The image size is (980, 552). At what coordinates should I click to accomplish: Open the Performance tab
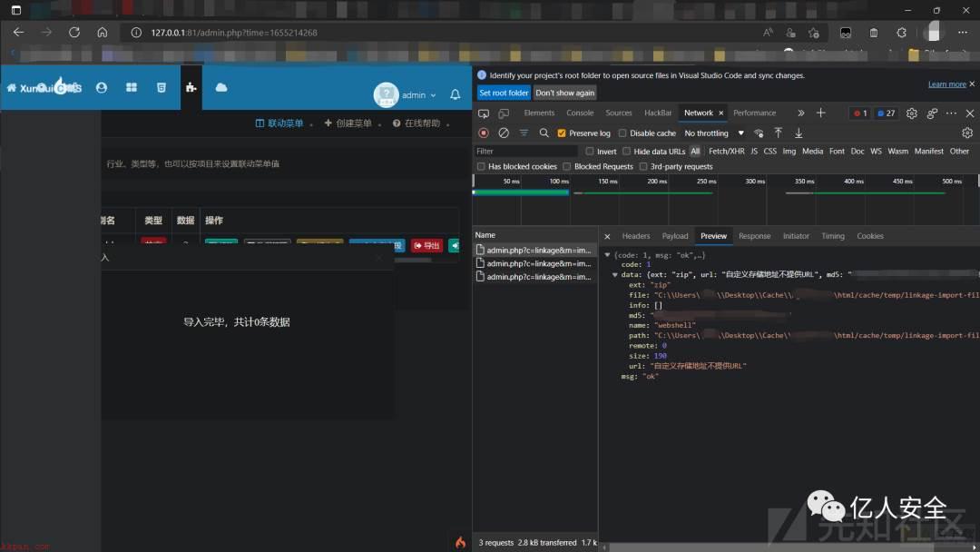754,113
